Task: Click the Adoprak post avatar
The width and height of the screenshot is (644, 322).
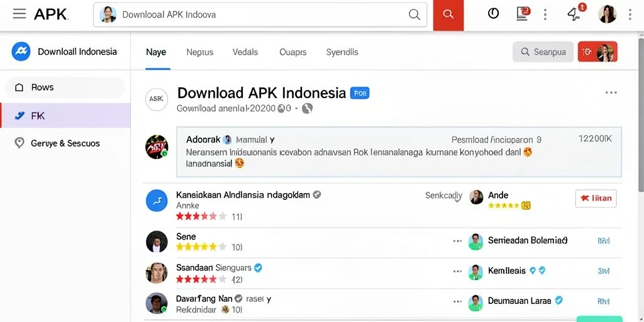Action: click(157, 147)
